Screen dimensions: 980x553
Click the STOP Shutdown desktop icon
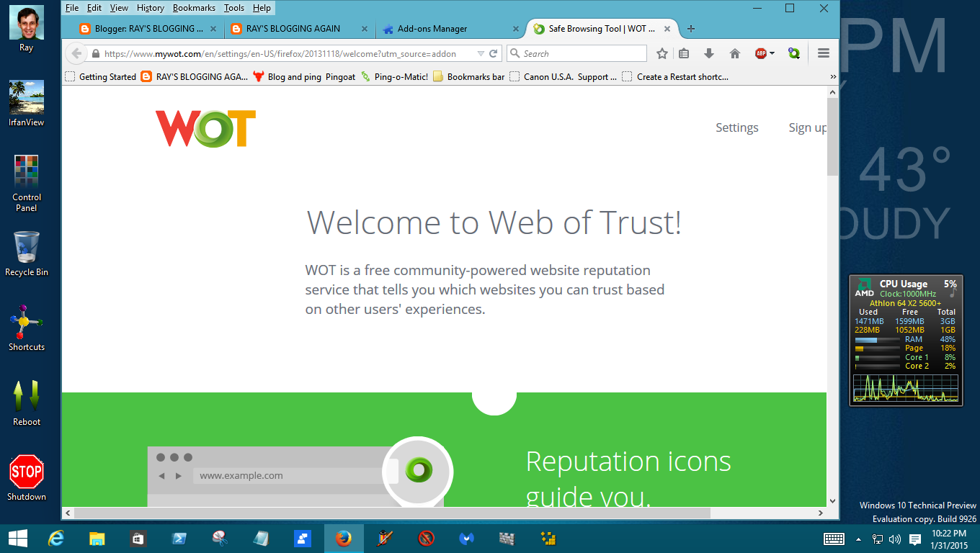point(27,478)
